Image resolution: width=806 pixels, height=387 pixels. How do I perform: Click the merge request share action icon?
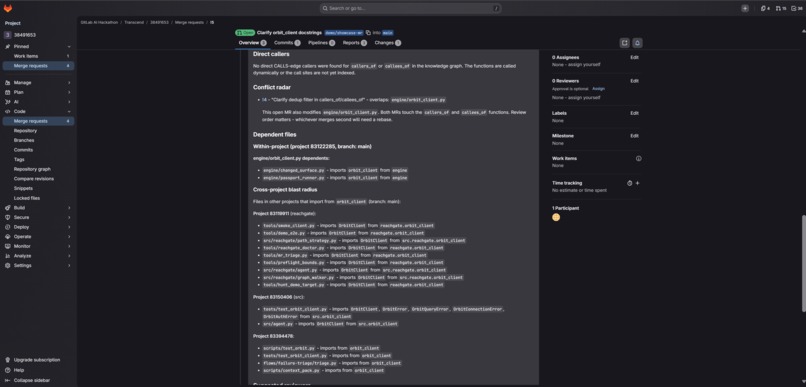click(x=625, y=43)
